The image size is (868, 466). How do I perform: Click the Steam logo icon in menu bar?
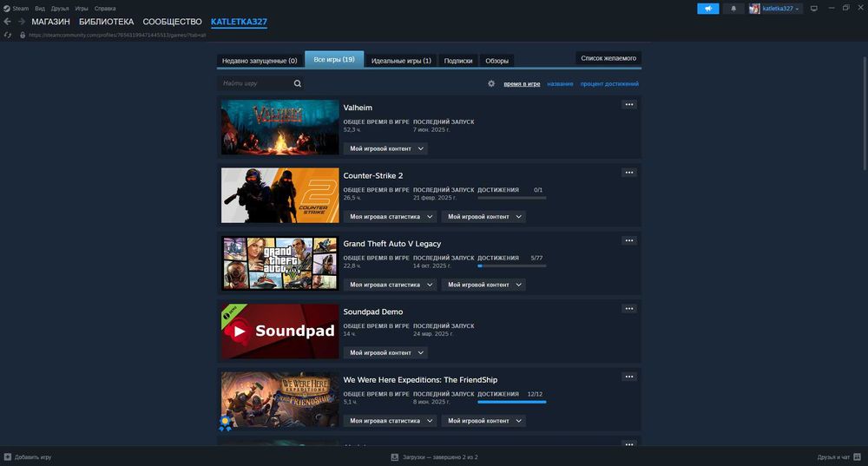coord(7,9)
